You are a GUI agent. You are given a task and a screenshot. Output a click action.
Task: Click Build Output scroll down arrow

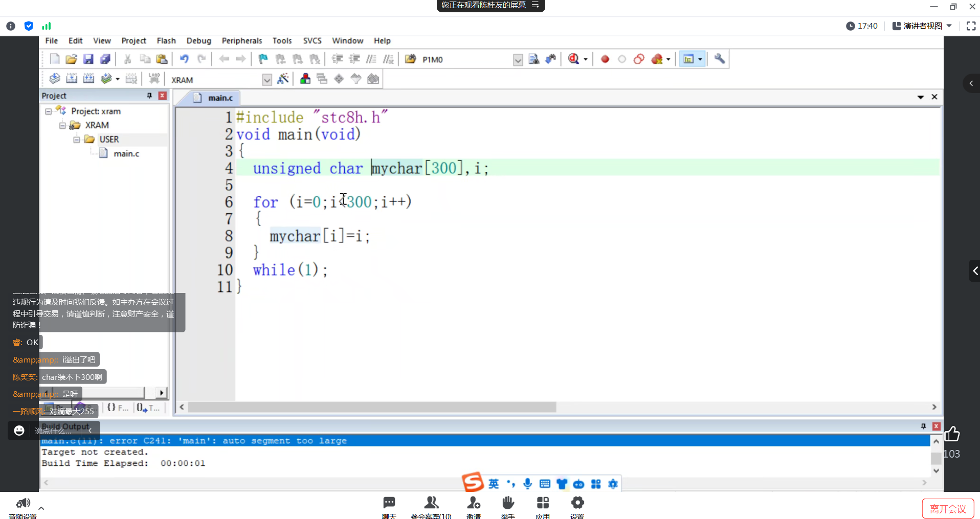(x=936, y=471)
